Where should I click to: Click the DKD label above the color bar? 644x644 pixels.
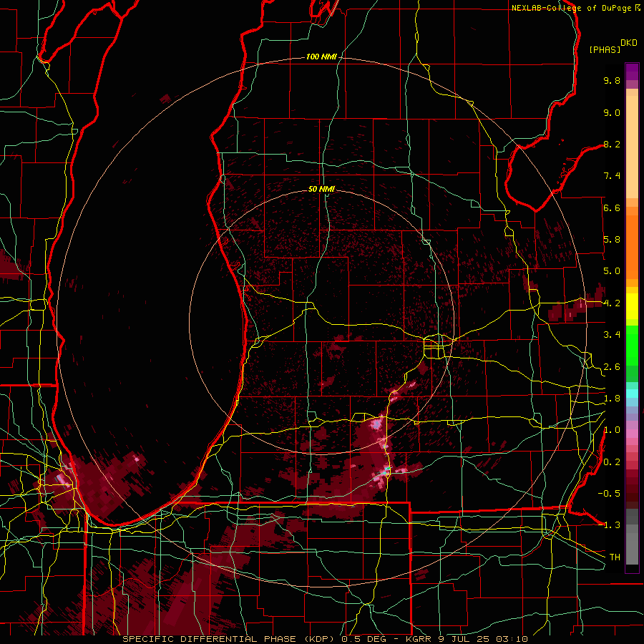point(629,43)
